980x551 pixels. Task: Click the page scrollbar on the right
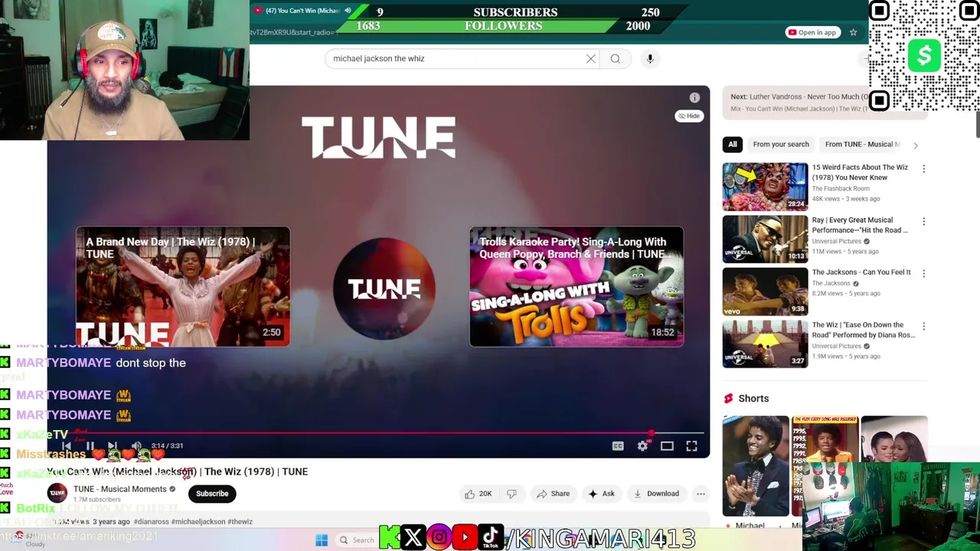977,124
